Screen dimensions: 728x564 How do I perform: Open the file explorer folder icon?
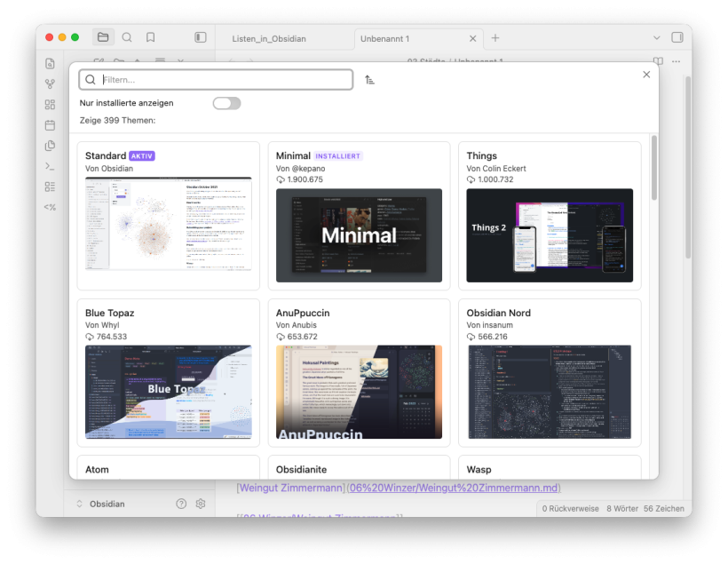click(x=103, y=37)
